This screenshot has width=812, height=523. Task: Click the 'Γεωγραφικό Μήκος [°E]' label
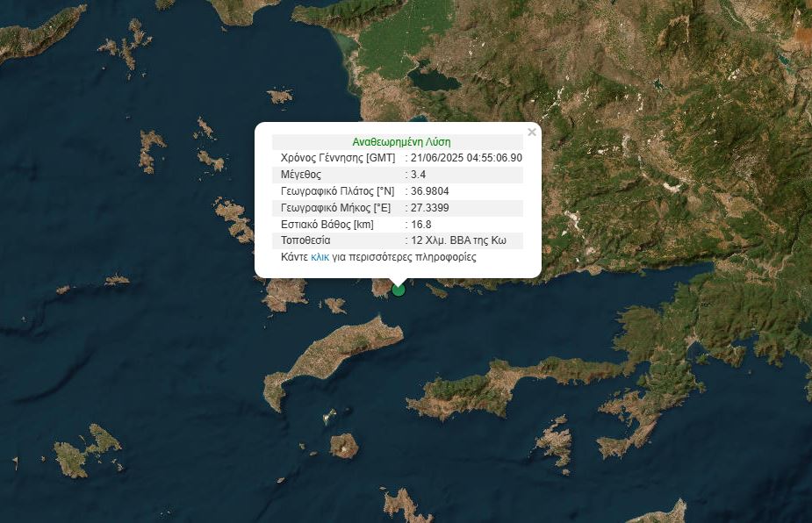pos(336,208)
